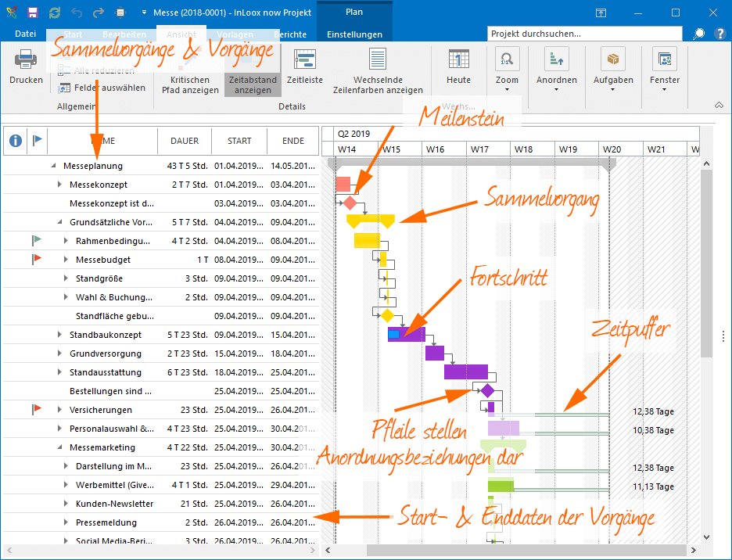
Task: Click the Gantt horizontal scrollbar right arrow
Action: coord(694,550)
